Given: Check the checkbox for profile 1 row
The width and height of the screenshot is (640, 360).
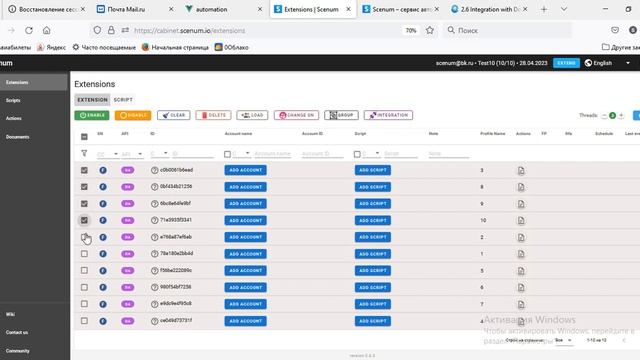Looking at the screenshot, I should coord(84,254).
